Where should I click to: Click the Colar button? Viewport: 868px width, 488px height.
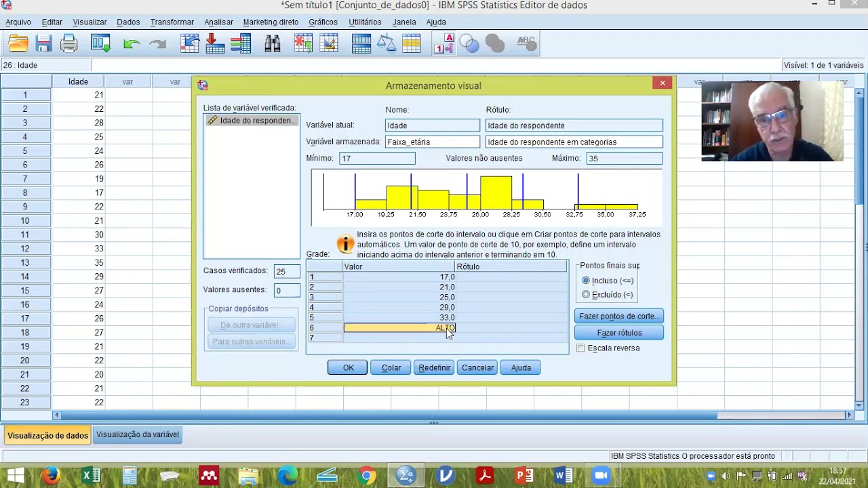click(x=391, y=367)
